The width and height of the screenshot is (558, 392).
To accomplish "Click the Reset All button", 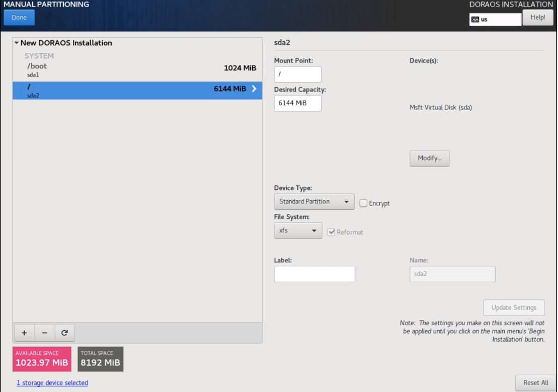I will (535, 382).
